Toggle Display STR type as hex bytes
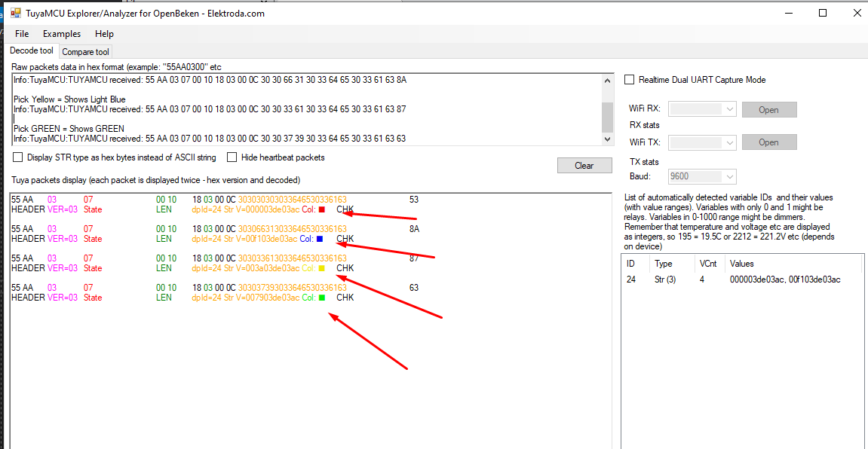The height and width of the screenshot is (449, 868). tap(17, 157)
